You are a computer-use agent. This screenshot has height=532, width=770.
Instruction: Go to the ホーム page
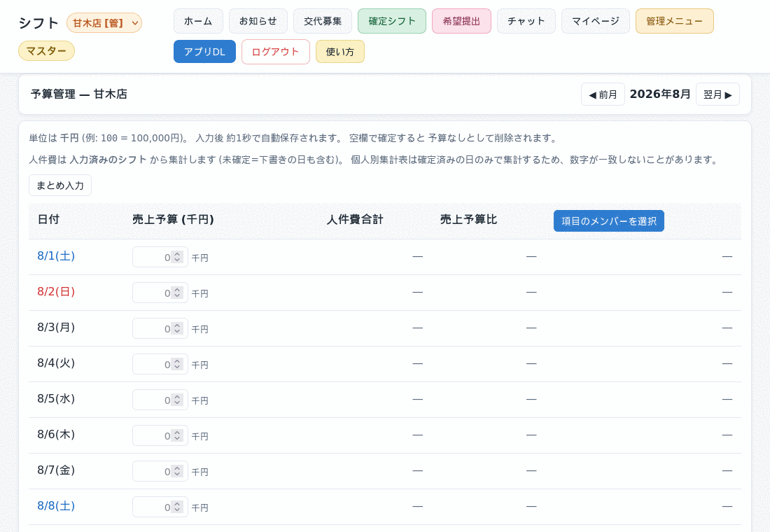tap(198, 21)
